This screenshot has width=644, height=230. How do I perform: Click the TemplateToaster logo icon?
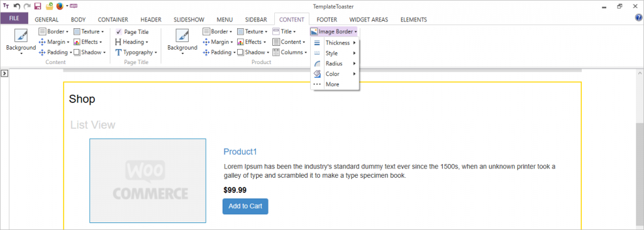tap(6, 6)
